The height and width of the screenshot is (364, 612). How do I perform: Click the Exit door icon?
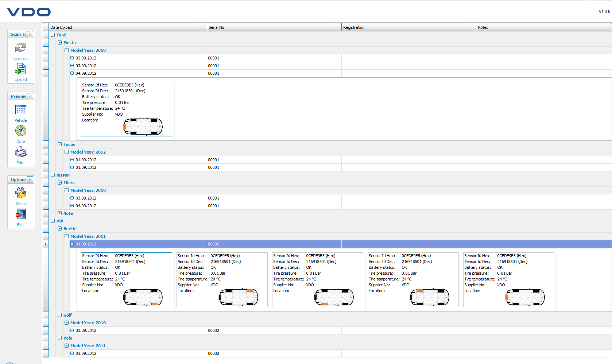(21, 214)
